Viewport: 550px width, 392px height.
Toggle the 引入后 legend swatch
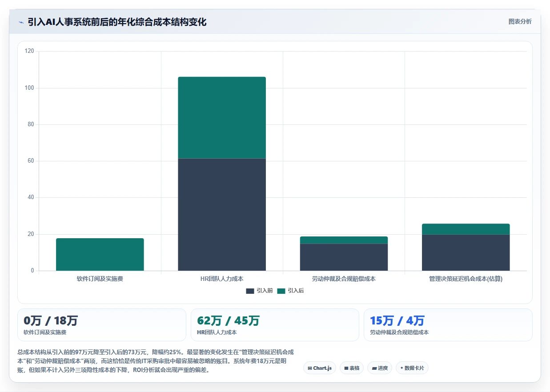tap(281, 291)
